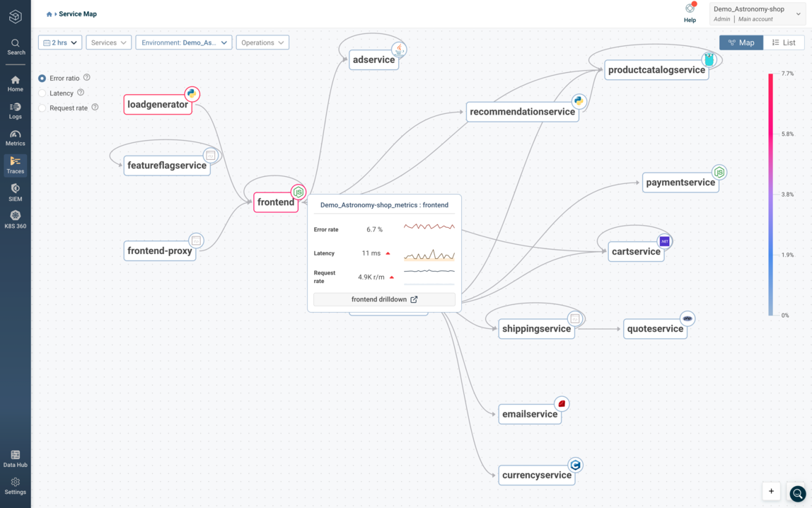Viewport: 812px width, 508px height.
Task: Open K8S 360 from the sidebar
Action: point(15,218)
